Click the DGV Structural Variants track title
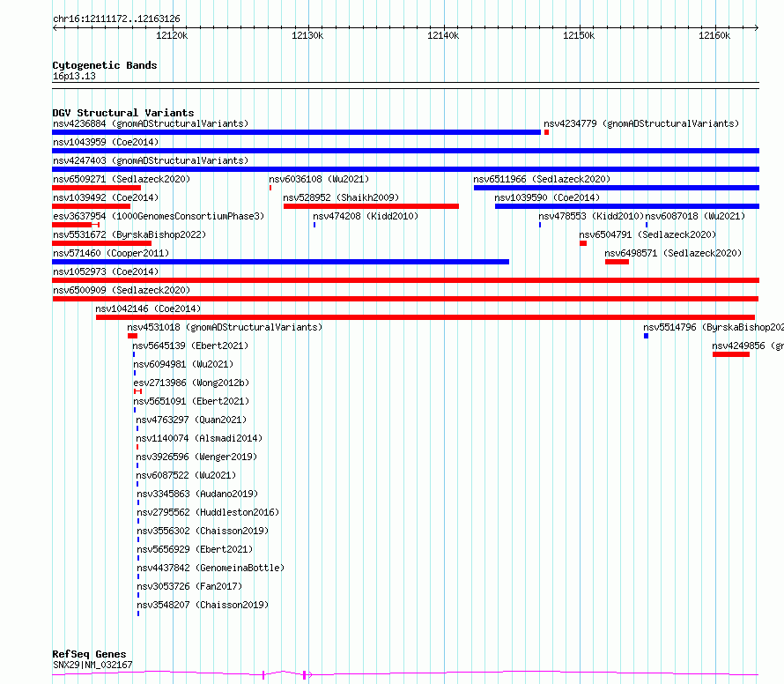784x684 pixels. (123, 113)
